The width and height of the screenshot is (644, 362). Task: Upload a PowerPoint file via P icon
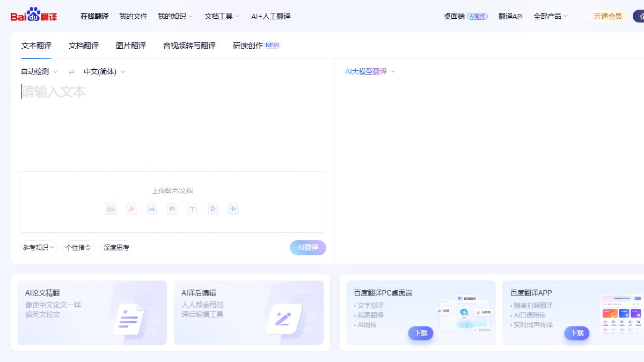click(x=172, y=209)
